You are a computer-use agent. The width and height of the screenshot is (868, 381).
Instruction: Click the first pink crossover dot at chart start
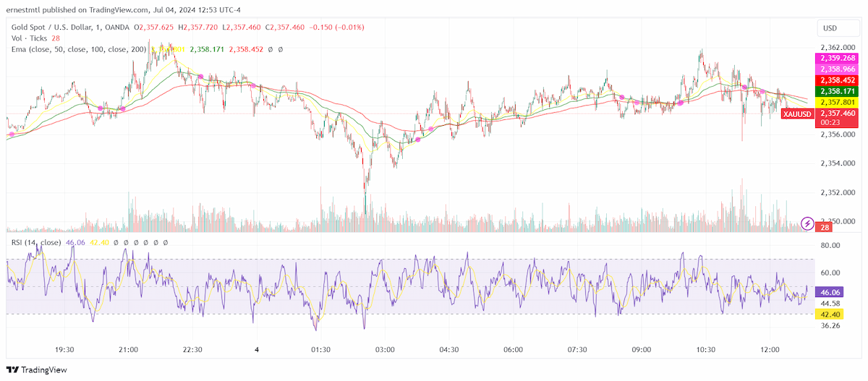click(x=12, y=134)
